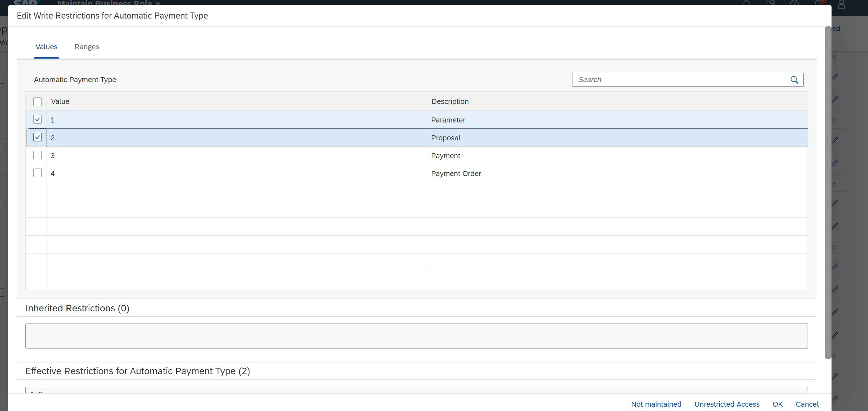The height and width of the screenshot is (411, 868).
Task: Click the Not maintained button
Action: point(656,404)
